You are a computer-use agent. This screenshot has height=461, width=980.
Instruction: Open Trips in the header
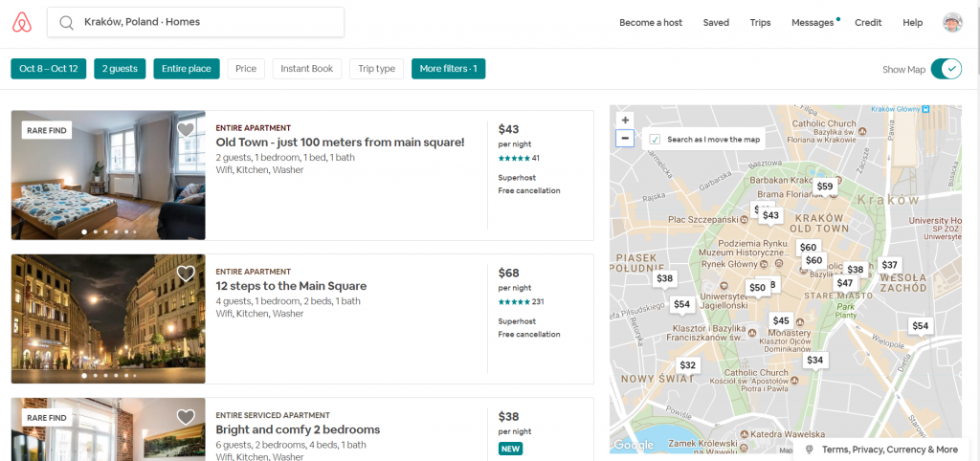point(760,23)
